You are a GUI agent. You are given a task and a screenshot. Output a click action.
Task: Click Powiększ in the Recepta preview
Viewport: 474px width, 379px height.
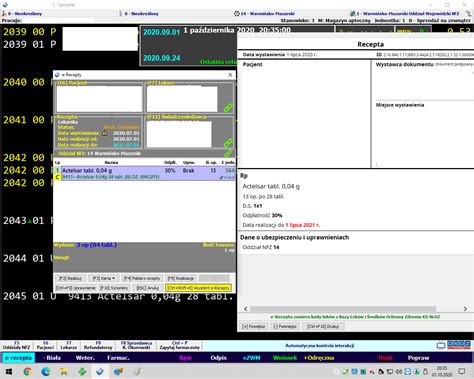tap(254, 326)
